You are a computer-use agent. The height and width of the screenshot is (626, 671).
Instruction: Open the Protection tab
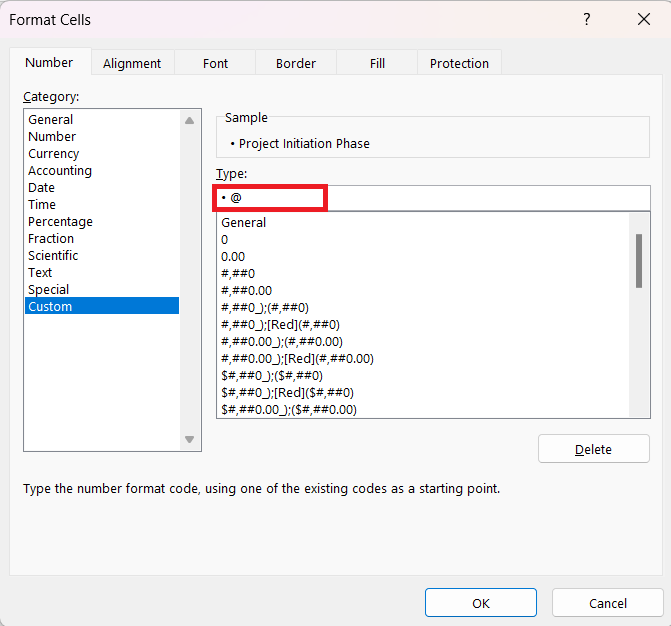[x=459, y=63]
